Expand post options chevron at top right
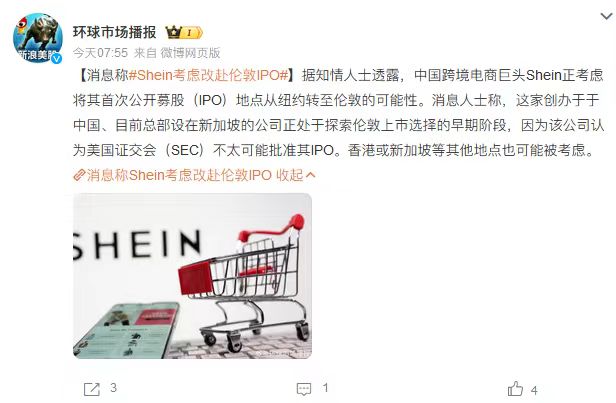 point(607,16)
